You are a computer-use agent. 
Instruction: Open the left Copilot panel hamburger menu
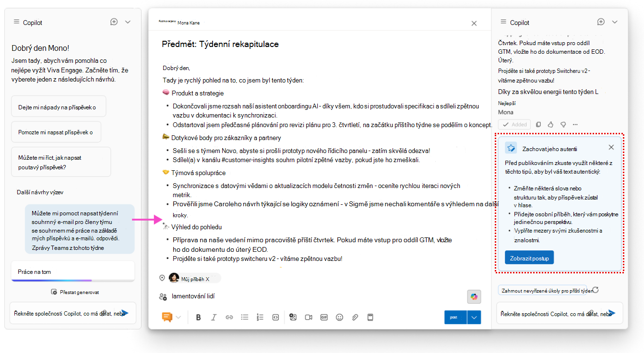pyautogui.click(x=16, y=22)
